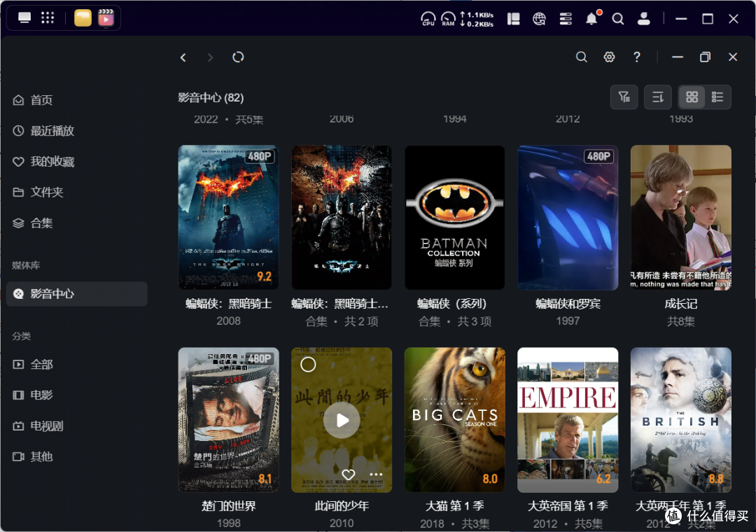
Task: Open the filter options button
Action: 624,97
